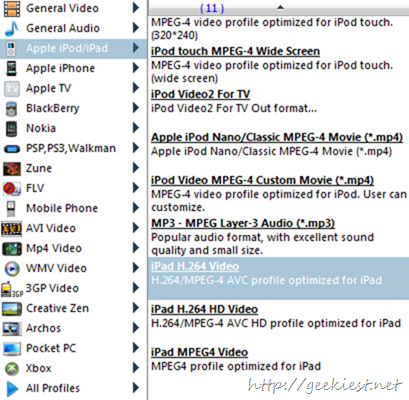Screen dimensions: 409x400
Task: Expand the General Audio submenu arrow
Action: point(135,27)
